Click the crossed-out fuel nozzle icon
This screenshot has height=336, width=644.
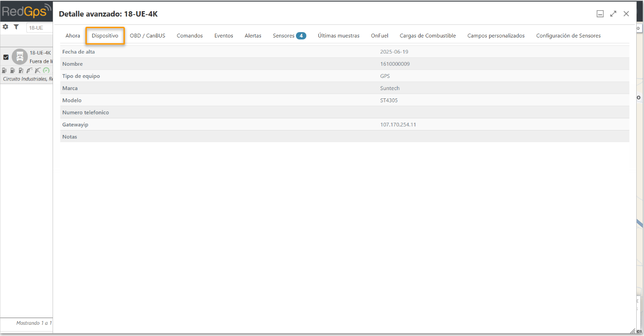(38, 71)
